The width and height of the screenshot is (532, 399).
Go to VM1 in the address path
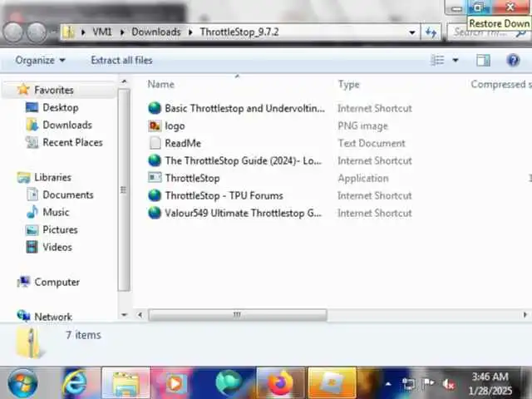[x=102, y=32]
